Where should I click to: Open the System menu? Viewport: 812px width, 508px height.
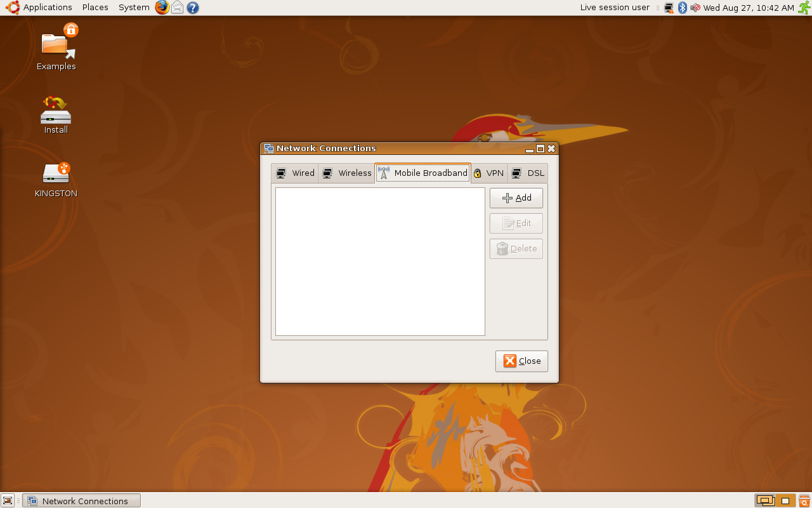pyautogui.click(x=134, y=8)
